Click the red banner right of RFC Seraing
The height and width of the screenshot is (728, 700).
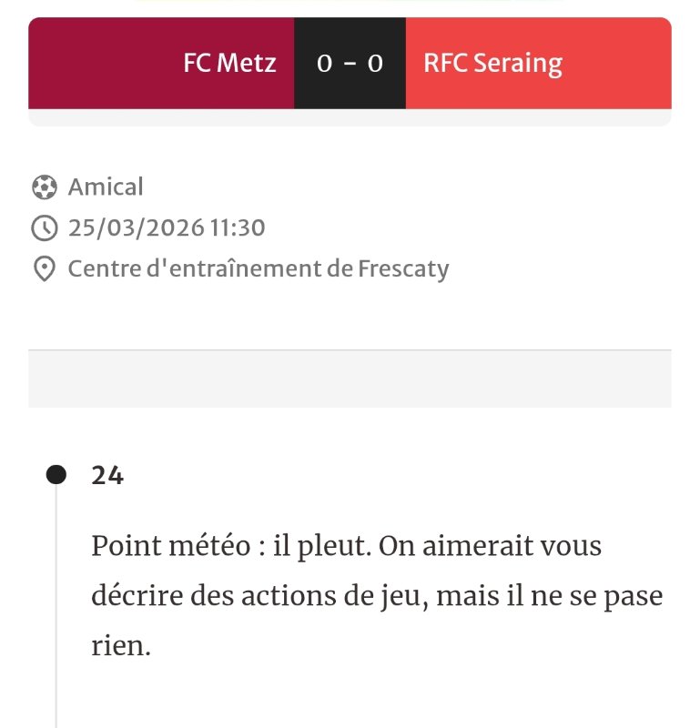[x=619, y=64]
